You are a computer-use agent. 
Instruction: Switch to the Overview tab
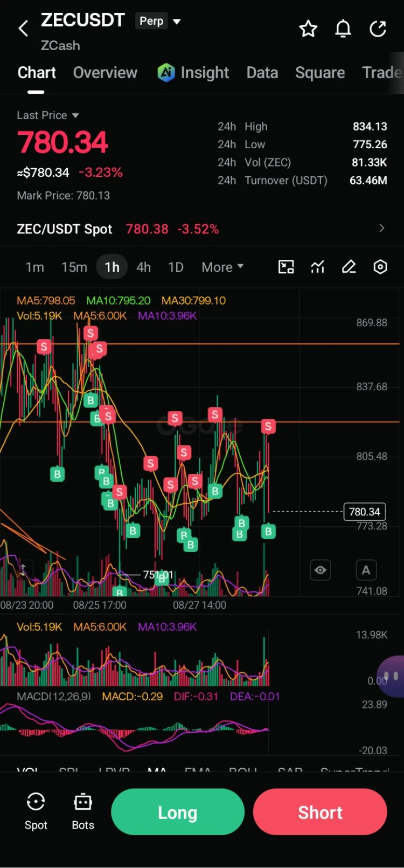pos(105,73)
